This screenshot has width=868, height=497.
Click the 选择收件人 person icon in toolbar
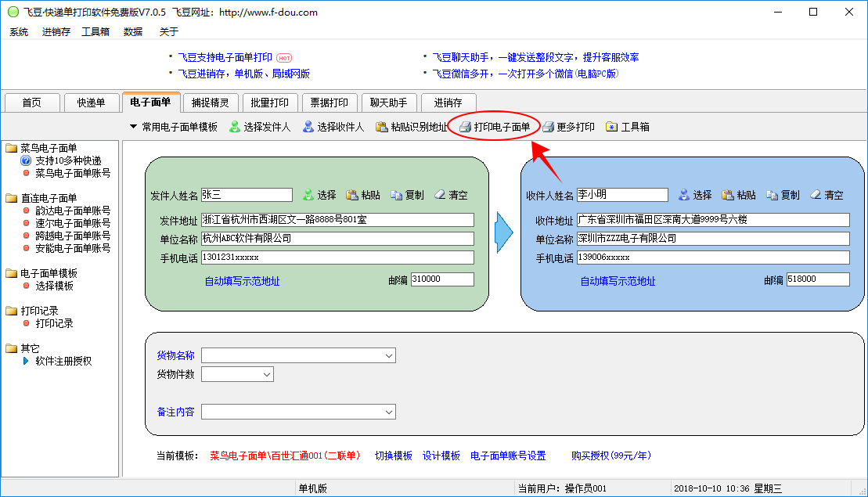pyautogui.click(x=308, y=127)
